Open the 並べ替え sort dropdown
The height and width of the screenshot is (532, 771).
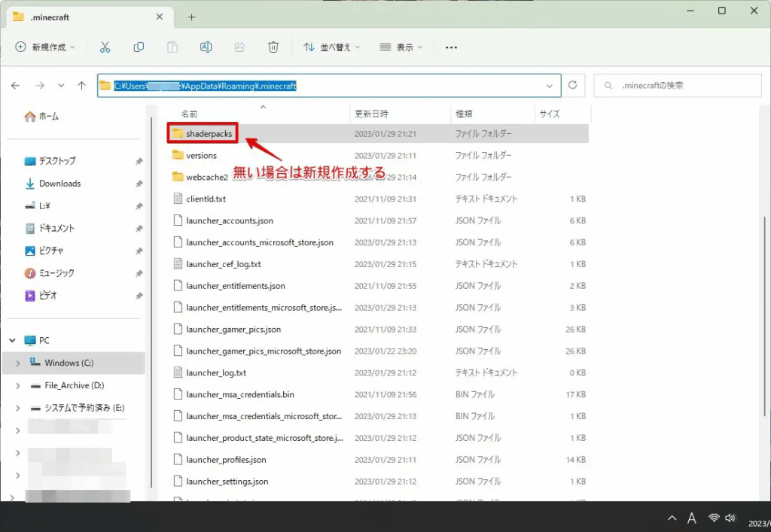(331, 47)
